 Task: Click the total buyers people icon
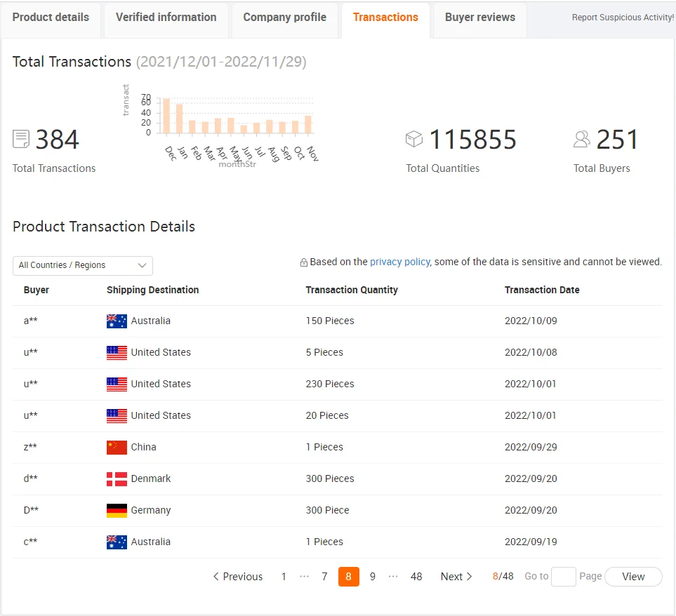click(x=581, y=139)
